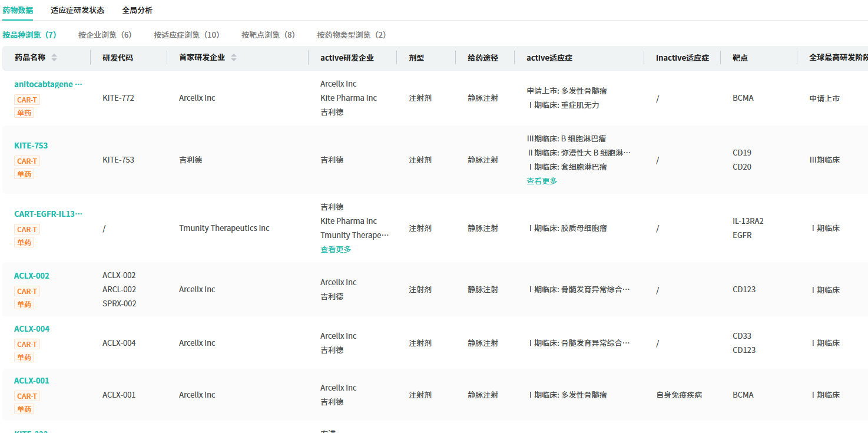Click the 单药 tag under ACLX-002
This screenshot has width=868, height=433.
[24, 304]
